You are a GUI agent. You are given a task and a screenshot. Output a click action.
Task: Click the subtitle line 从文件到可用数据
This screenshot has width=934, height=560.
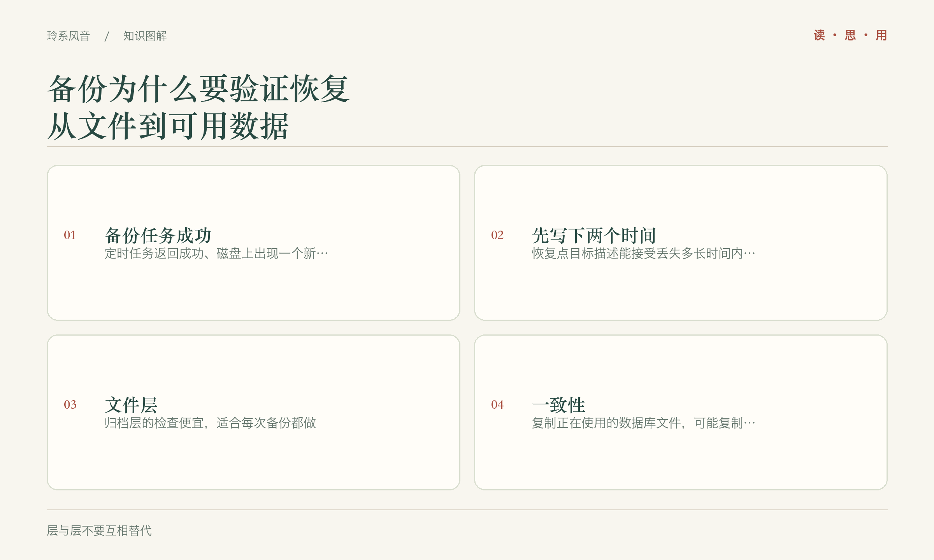pos(168,126)
